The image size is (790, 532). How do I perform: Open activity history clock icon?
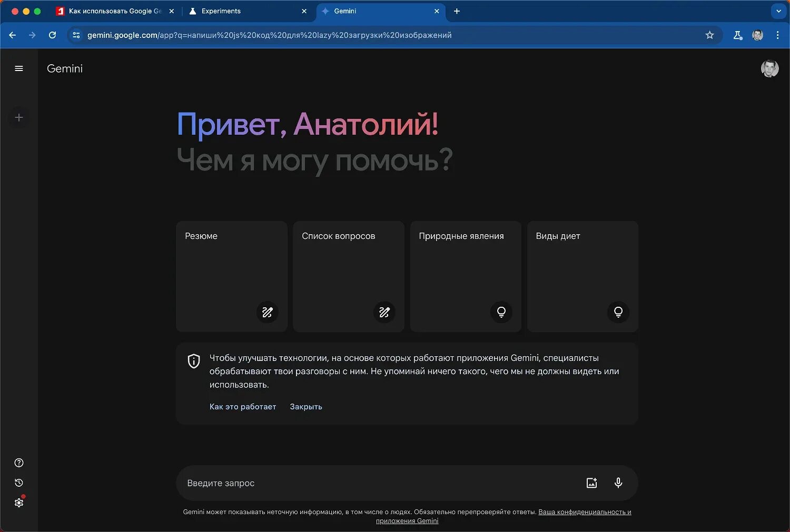tap(19, 483)
